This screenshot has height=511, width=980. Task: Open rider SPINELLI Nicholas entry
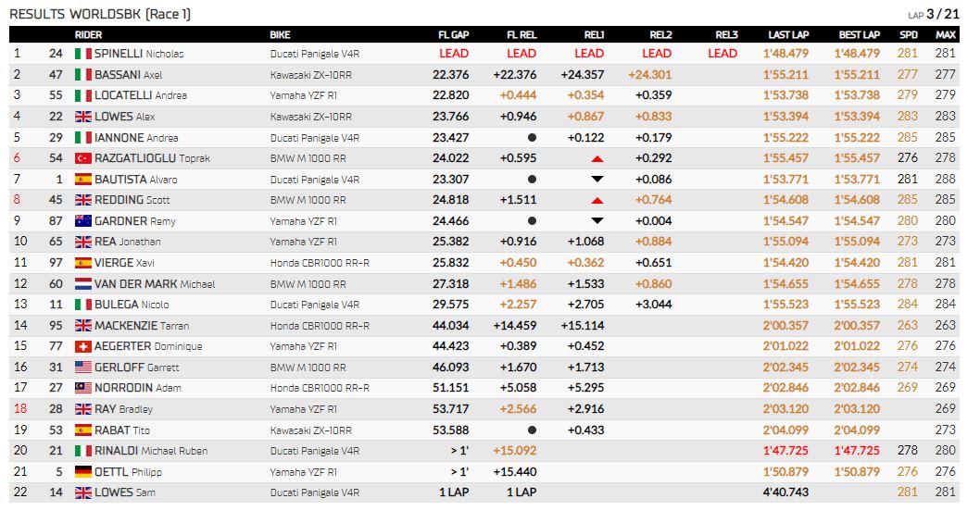point(139,54)
